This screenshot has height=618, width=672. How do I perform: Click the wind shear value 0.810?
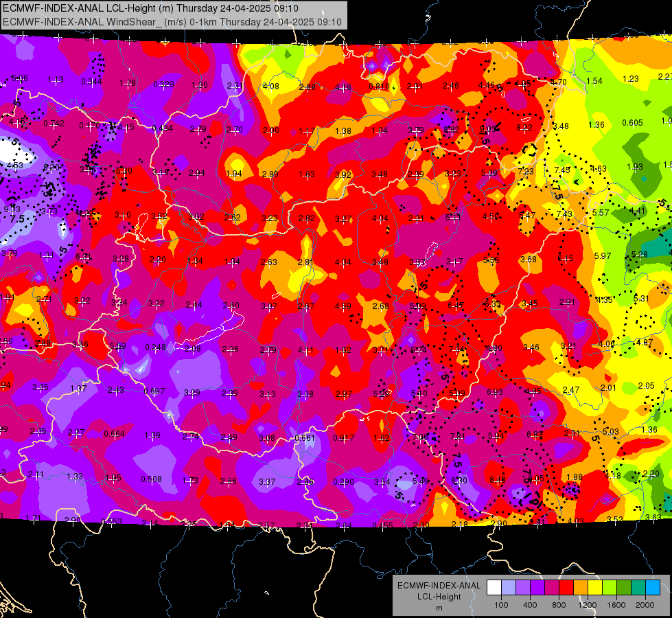380,87
